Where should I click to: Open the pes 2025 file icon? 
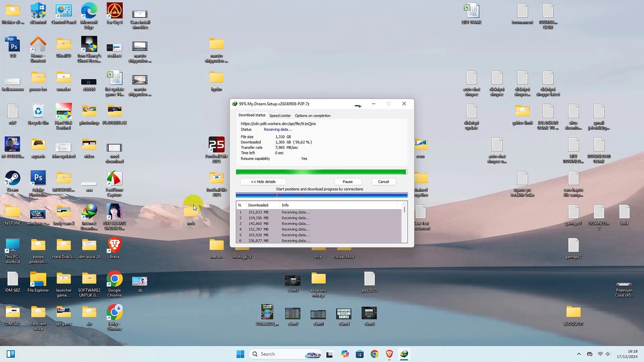(369, 282)
